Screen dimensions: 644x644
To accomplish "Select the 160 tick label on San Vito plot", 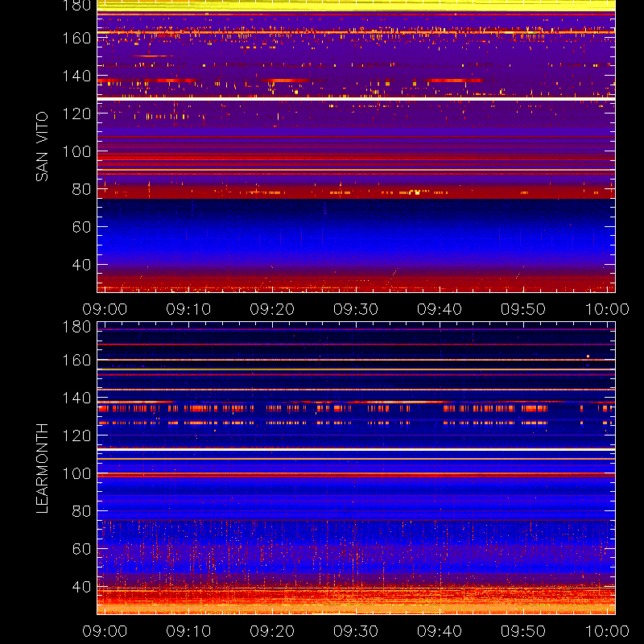I will [x=76, y=38].
